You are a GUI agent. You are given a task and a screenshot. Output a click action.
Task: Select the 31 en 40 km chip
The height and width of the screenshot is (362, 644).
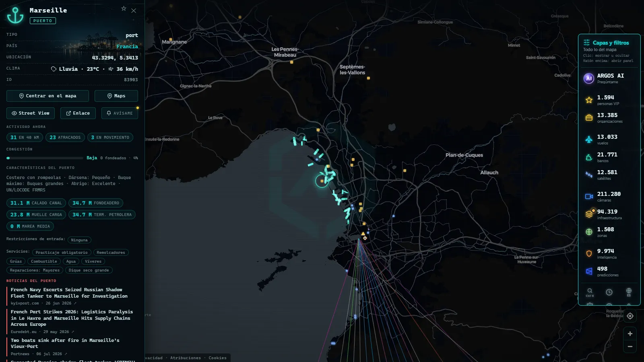(25, 138)
